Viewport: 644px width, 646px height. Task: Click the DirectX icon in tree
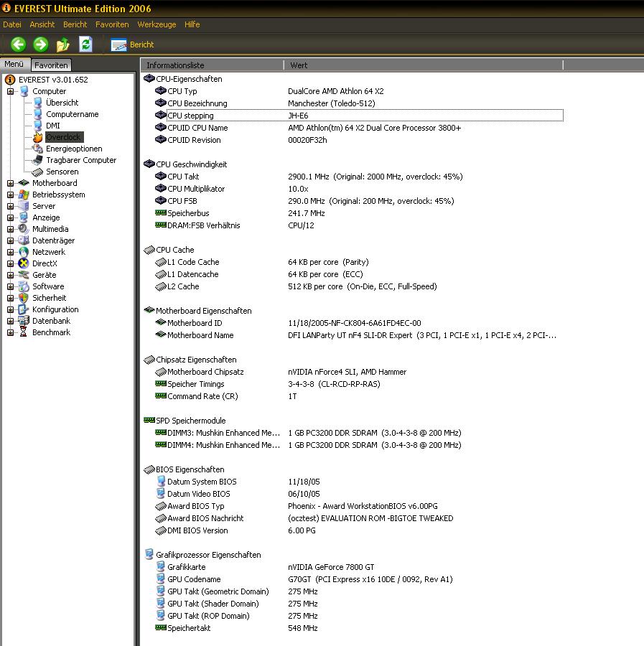point(24,263)
